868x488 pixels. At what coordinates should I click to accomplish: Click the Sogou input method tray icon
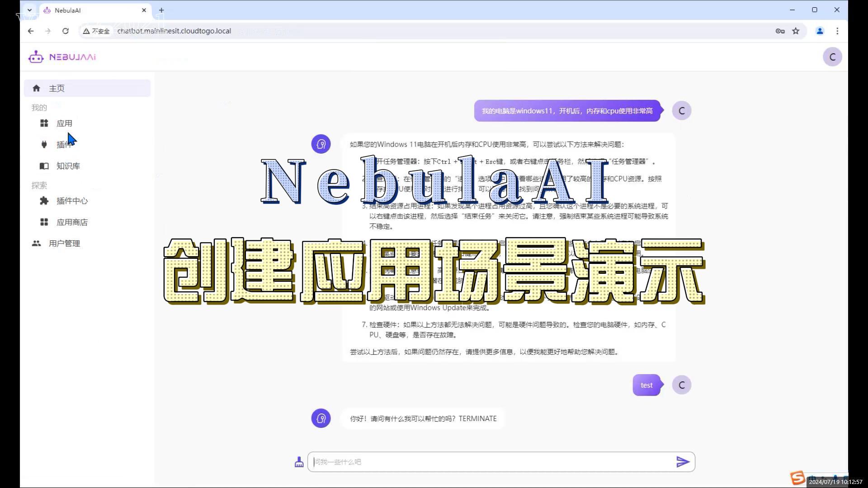click(797, 478)
